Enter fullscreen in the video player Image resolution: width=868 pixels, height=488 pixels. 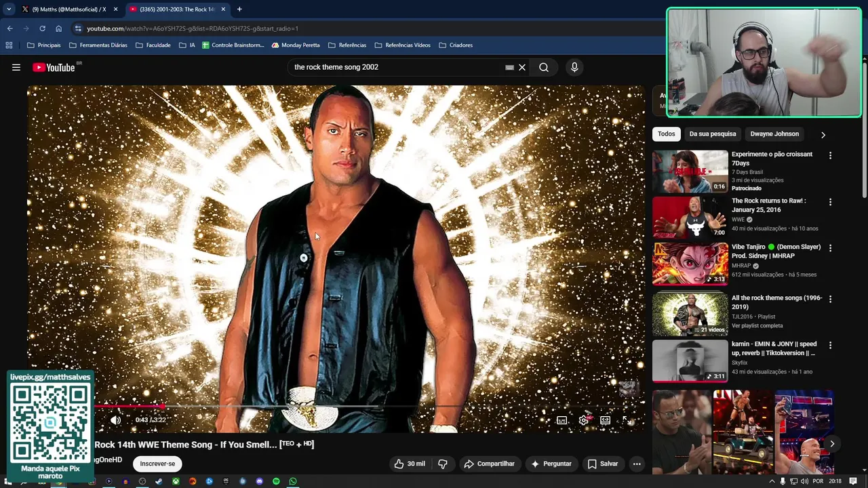point(627,420)
